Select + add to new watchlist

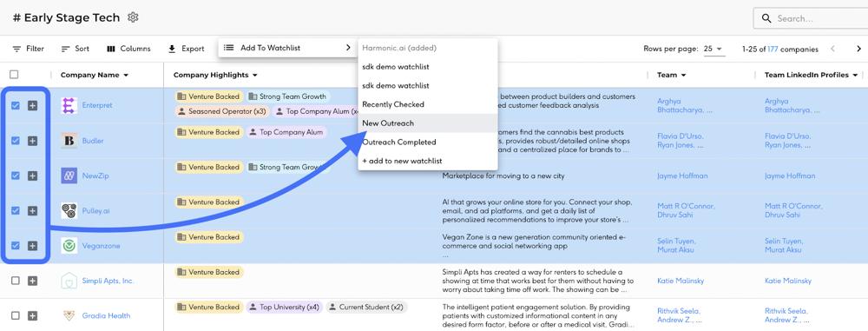(x=428, y=161)
